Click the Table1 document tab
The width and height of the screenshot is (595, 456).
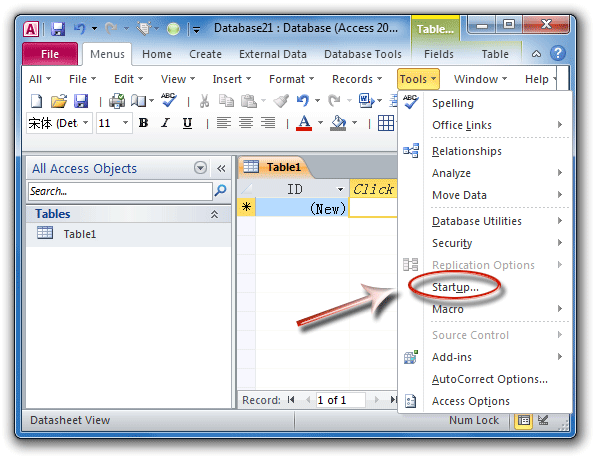[x=275, y=167]
